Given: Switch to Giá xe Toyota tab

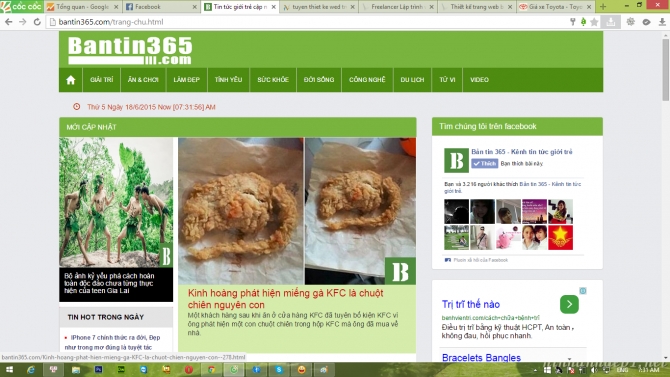Looking at the screenshot, I should [x=555, y=7].
